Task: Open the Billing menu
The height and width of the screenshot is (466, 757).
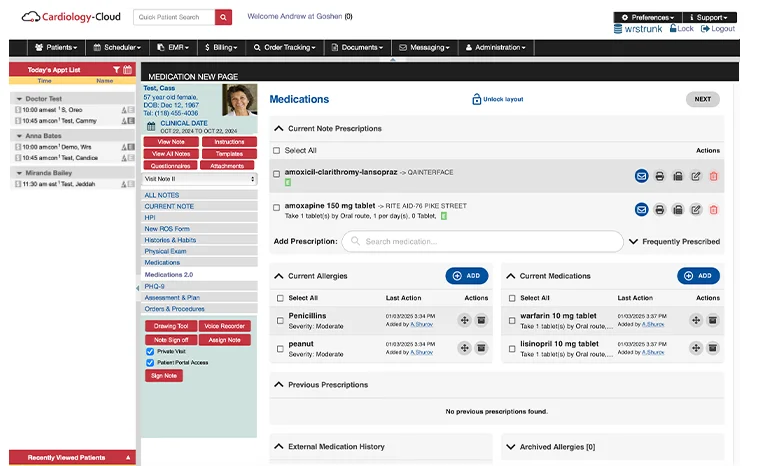Action: (x=220, y=47)
